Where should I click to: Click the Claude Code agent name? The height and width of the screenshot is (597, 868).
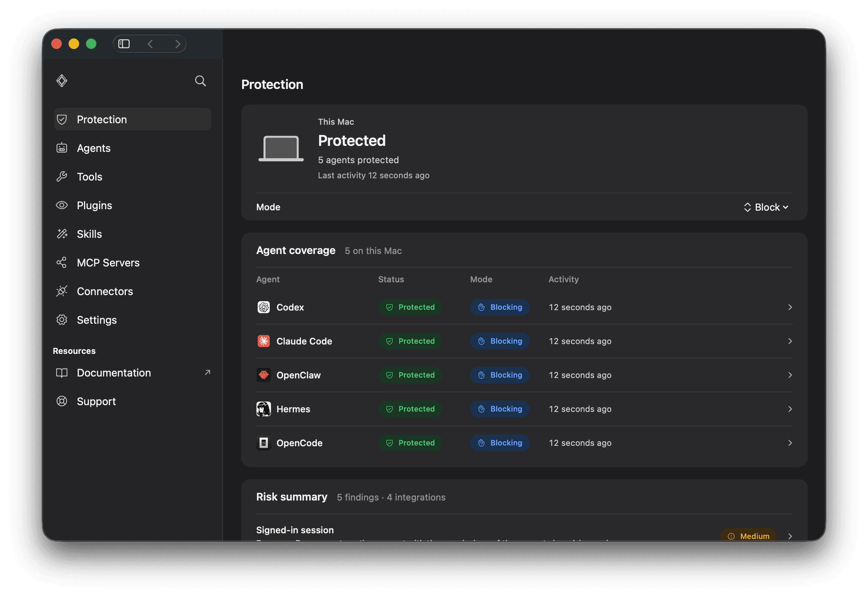point(304,341)
